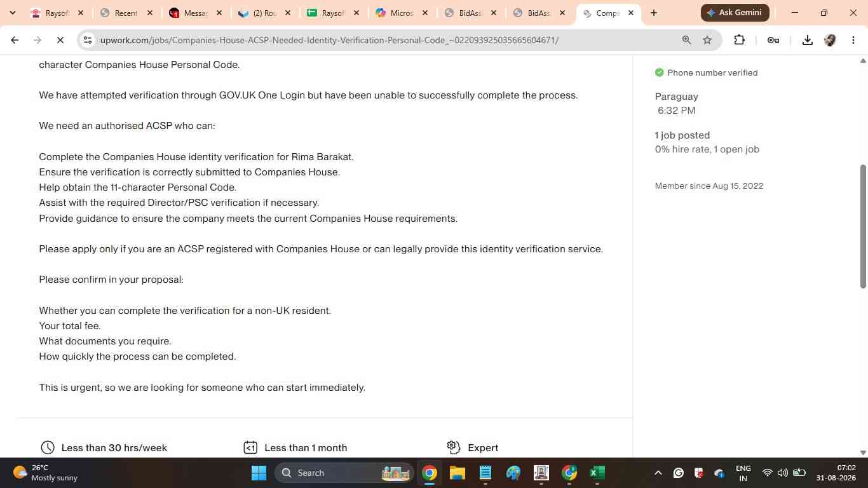
Task: Open the Chrome three-dot menu
Action: tap(853, 40)
